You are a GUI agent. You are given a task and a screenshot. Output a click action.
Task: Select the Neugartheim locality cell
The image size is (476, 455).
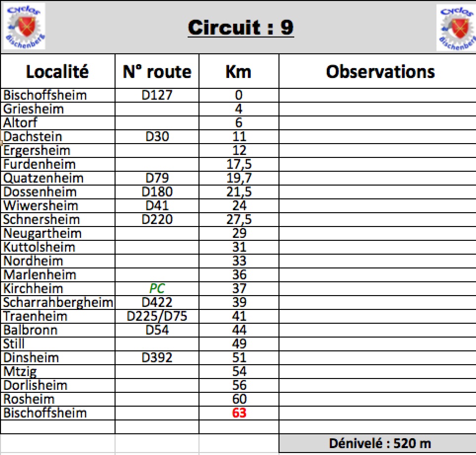[x=58, y=233]
